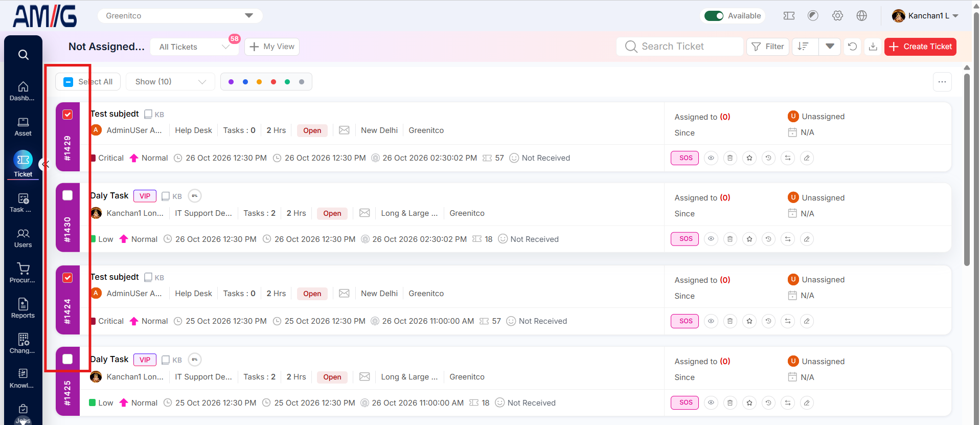Click the transfer arrows icon for ticket #1430

pos(788,239)
